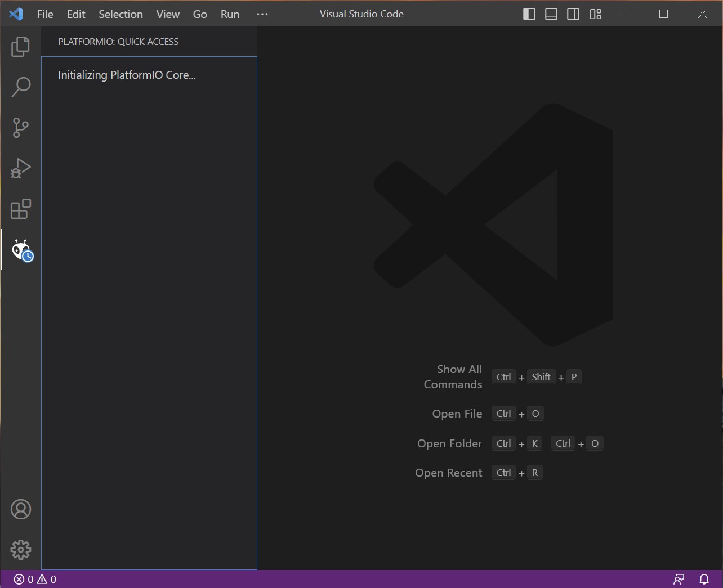Toggle the secondary side bar
Image resolution: width=723 pixels, height=588 pixels.
(573, 14)
